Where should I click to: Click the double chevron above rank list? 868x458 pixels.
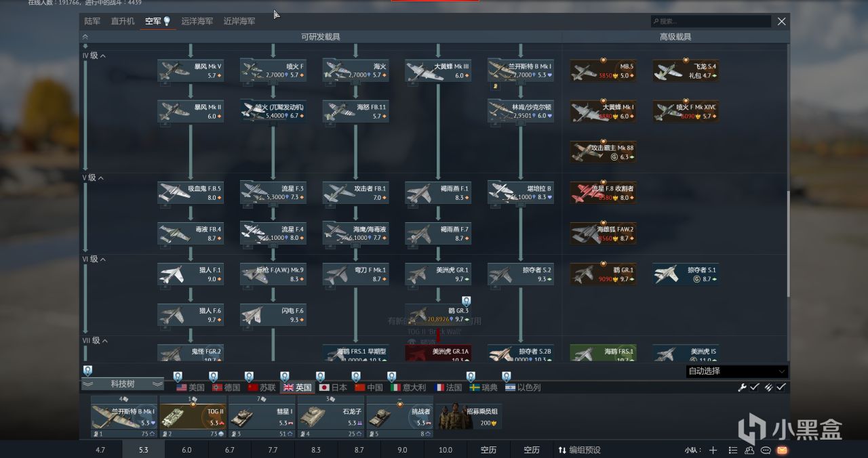[85, 37]
